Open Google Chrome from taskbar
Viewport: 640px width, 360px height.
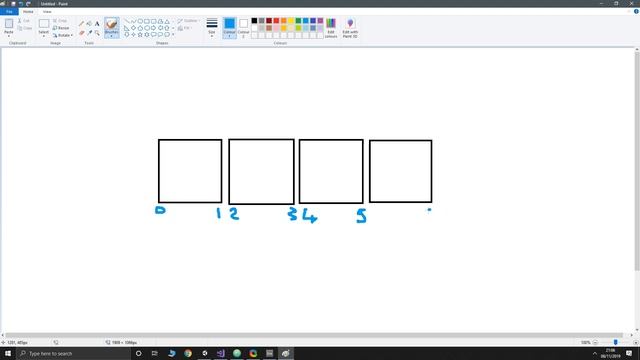(188, 353)
